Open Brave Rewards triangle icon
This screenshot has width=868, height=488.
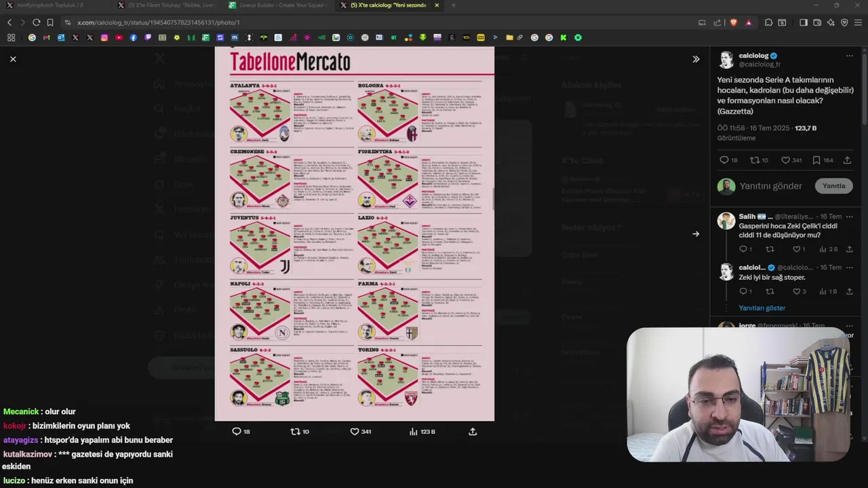tap(749, 22)
